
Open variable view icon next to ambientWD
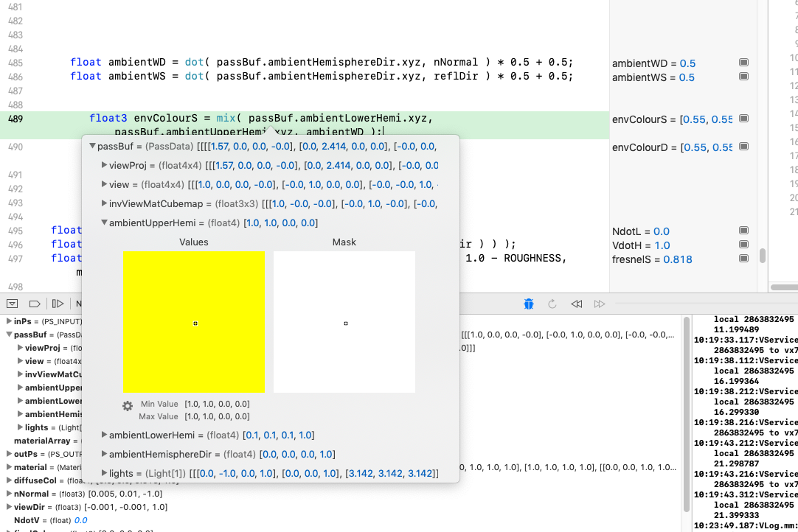tap(743, 63)
